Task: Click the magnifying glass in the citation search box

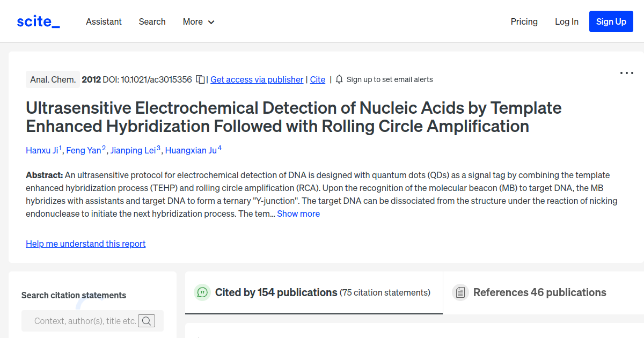Action: point(147,321)
